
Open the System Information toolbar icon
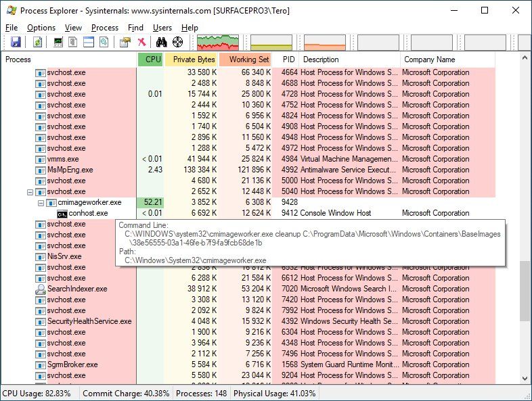pos(58,42)
